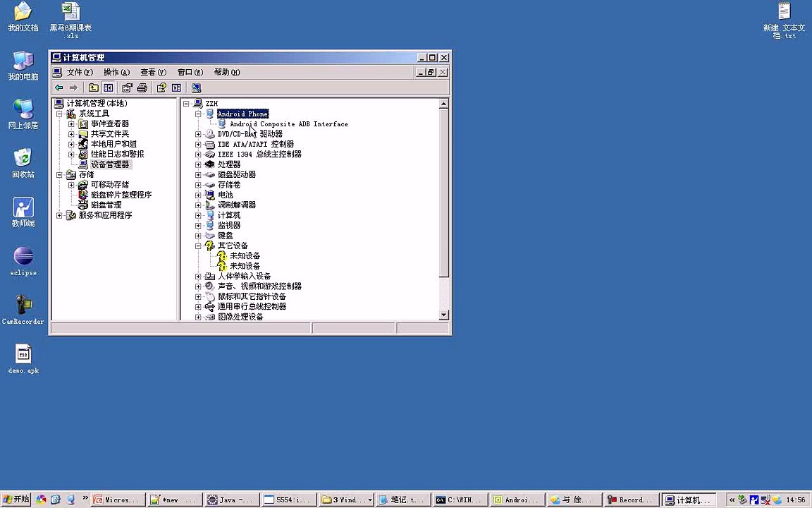Select 通用串行总线控制器 category
Viewport: 812px width, 508px height.
tap(252, 306)
